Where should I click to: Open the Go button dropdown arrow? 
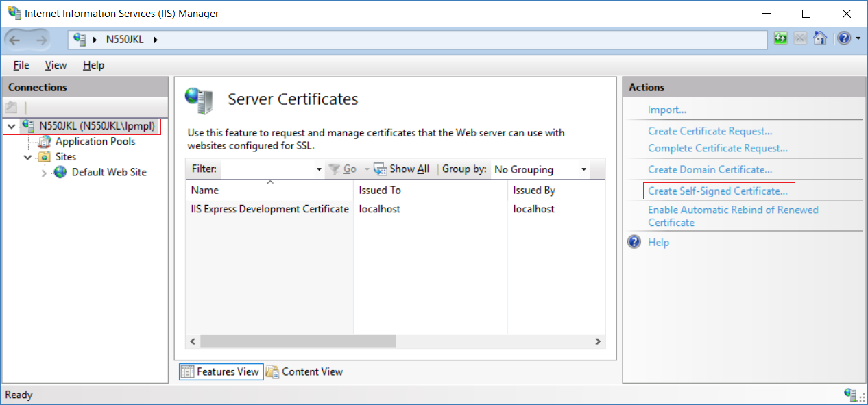[367, 169]
